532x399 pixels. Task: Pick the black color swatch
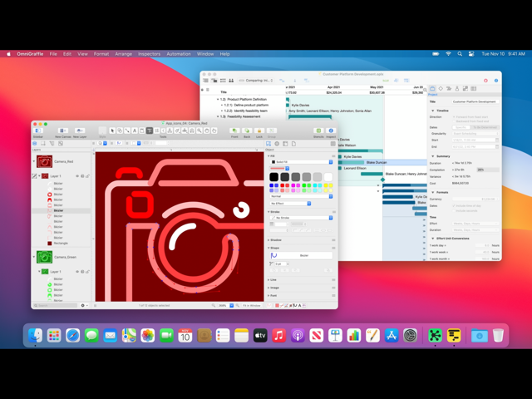(274, 177)
